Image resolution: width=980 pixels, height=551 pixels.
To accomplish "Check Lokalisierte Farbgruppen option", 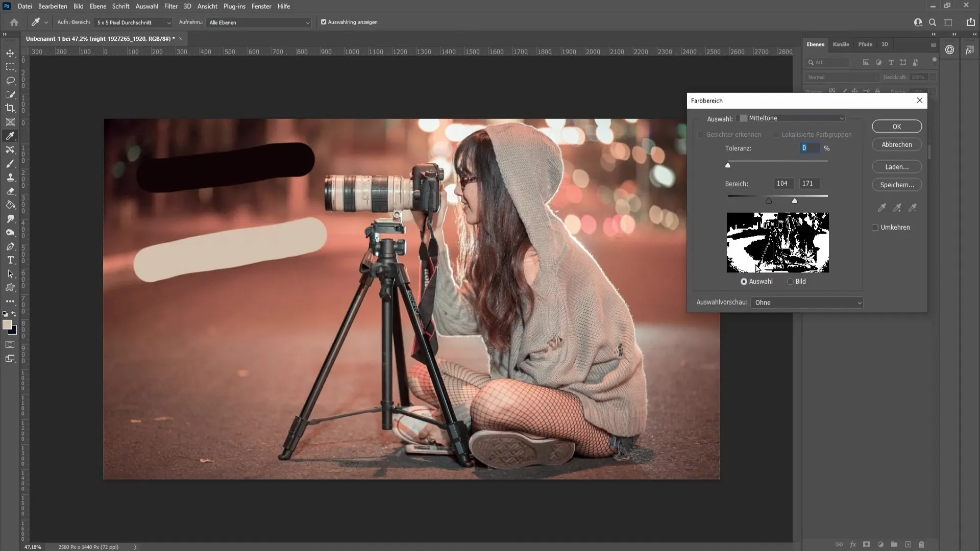I will coord(776,135).
